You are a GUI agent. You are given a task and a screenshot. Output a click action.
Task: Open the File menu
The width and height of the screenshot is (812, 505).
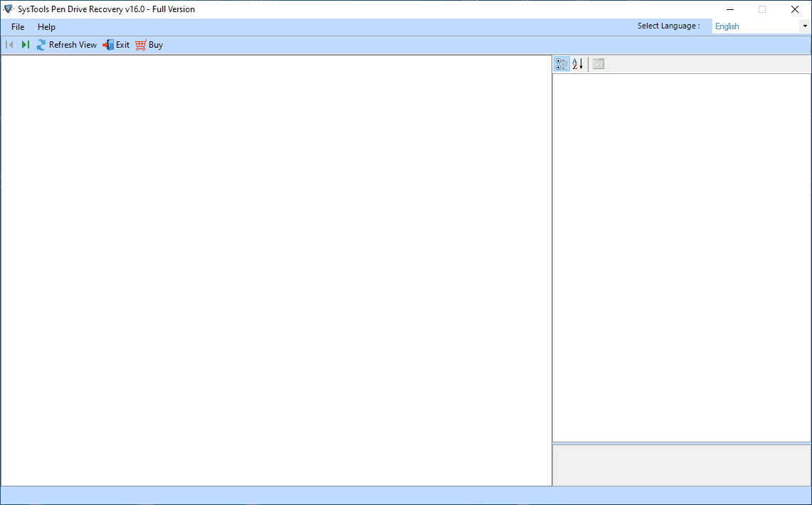18,27
